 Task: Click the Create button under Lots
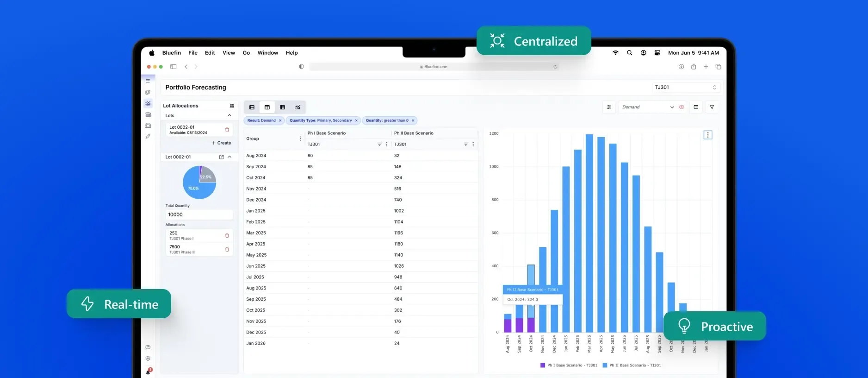pos(221,143)
